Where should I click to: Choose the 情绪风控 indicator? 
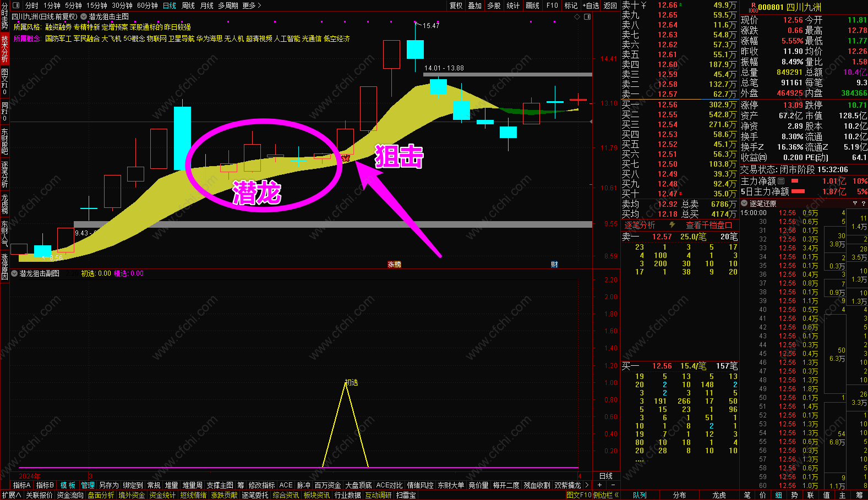421,485
